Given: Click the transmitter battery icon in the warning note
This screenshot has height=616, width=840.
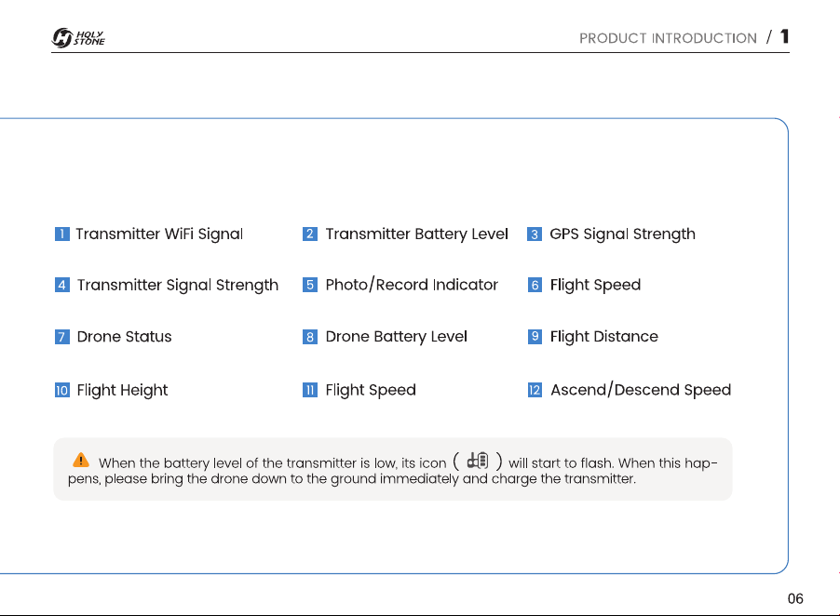Looking at the screenshot, I should tap(478, 461).
